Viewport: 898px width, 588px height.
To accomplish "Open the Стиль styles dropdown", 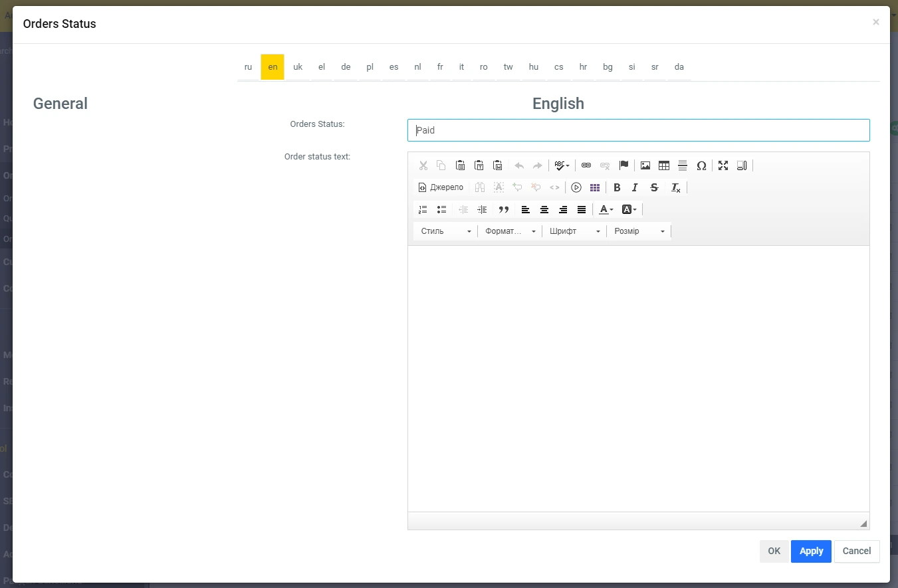I will (445, 231).
